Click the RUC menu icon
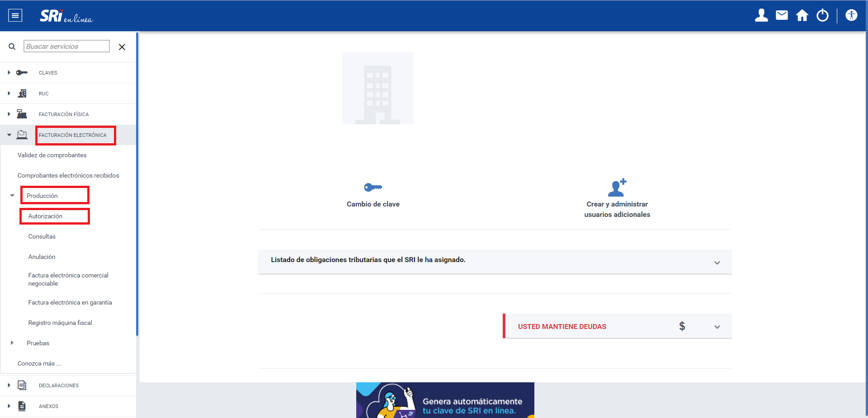The height and width of the screenshot is (418, 868). (x=22, y=94)
